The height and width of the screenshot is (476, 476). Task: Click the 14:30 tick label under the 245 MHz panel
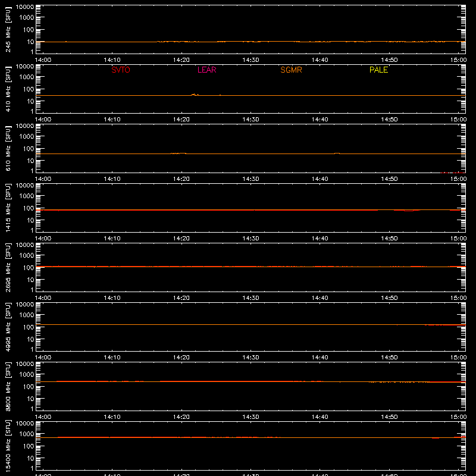250,60
